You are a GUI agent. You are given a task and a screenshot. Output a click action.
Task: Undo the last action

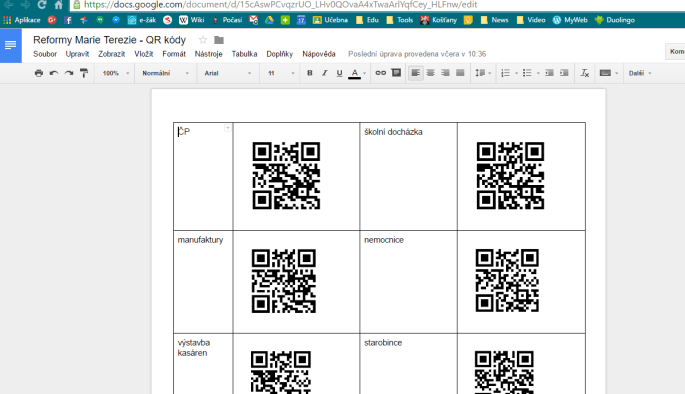54,73
